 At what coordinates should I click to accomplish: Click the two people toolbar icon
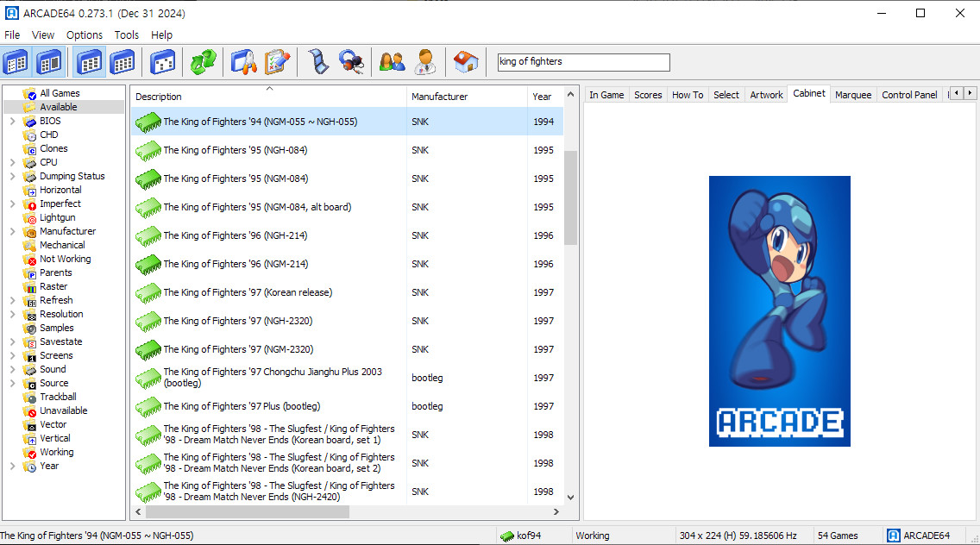pyautogui.click(x=392, y=62)
